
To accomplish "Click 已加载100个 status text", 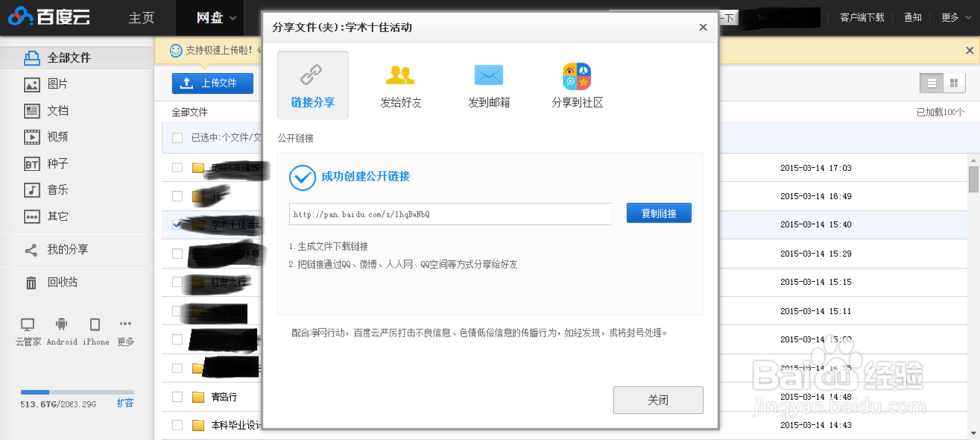I will click(x=941, y=112).
